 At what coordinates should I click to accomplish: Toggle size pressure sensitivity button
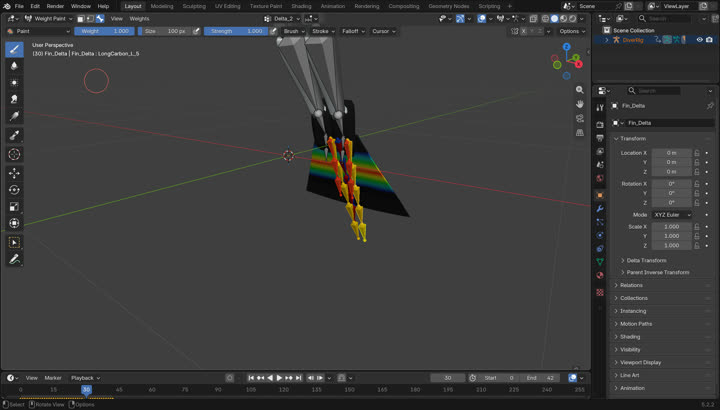(x=196, y=31)
